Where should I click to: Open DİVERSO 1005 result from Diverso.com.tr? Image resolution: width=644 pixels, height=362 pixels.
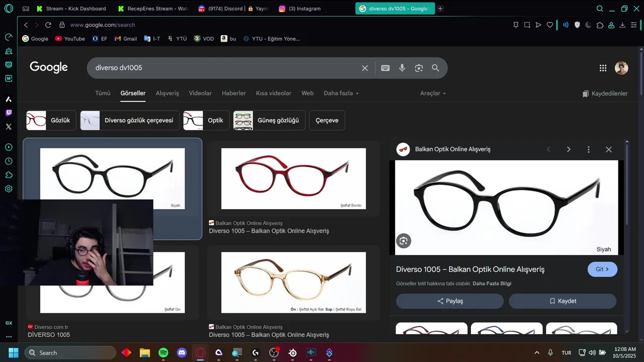coord(49,335)
